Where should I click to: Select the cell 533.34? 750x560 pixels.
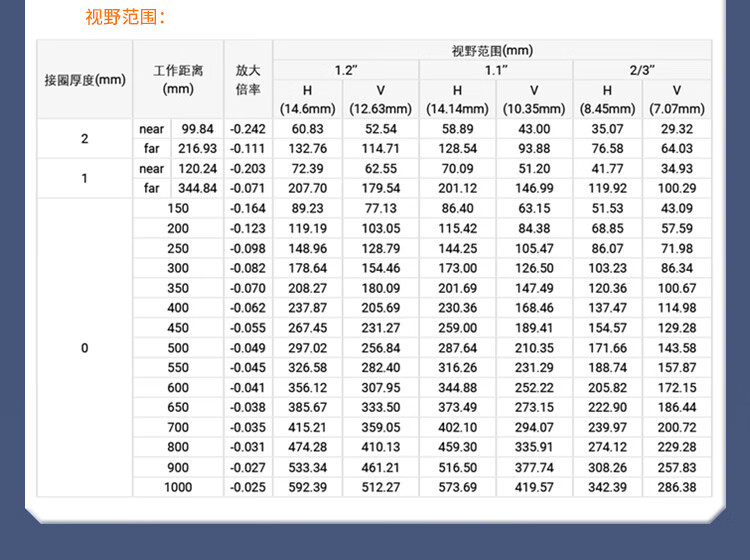pyautogui.click(x=308, y=468)
